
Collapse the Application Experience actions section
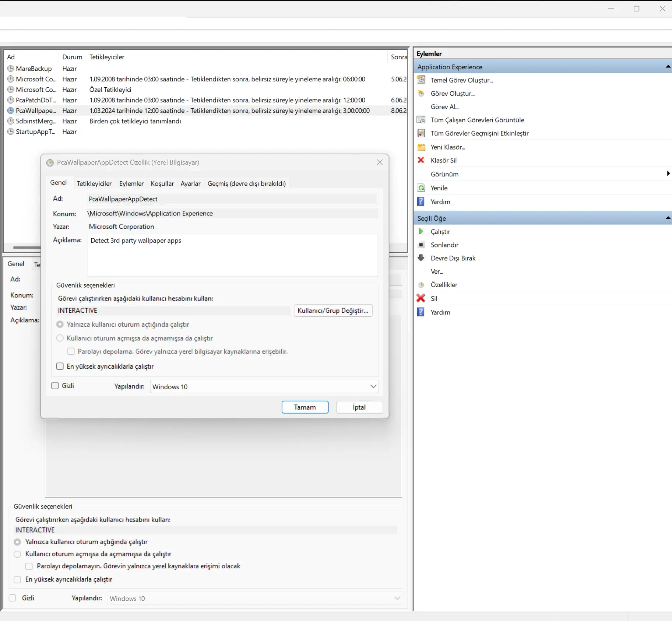(668, 67)
